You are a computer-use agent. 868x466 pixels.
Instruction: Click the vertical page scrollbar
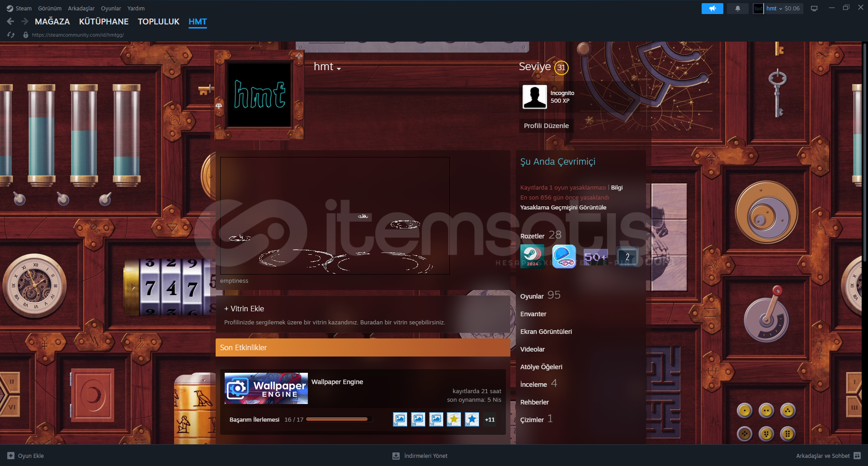[x=865, y=152]
